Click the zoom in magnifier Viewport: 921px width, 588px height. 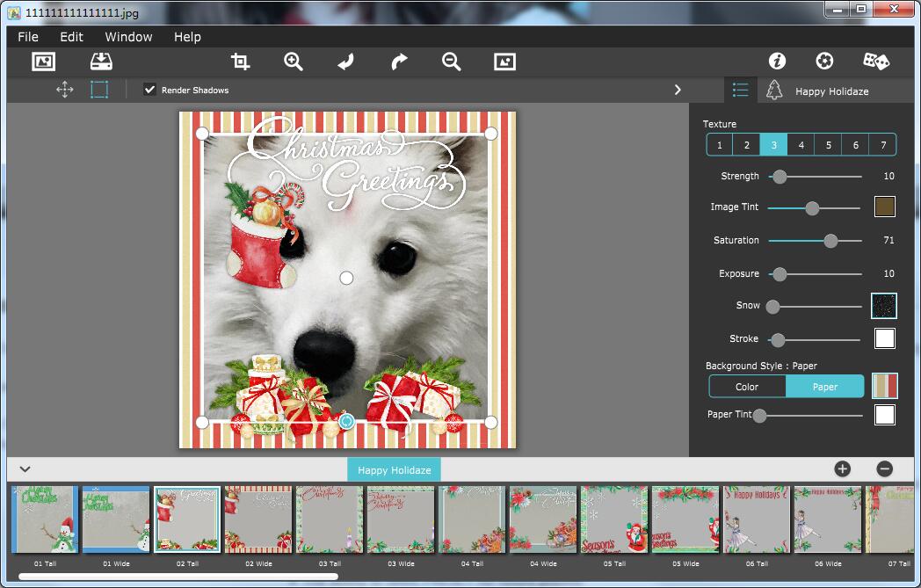click(294, 62)
